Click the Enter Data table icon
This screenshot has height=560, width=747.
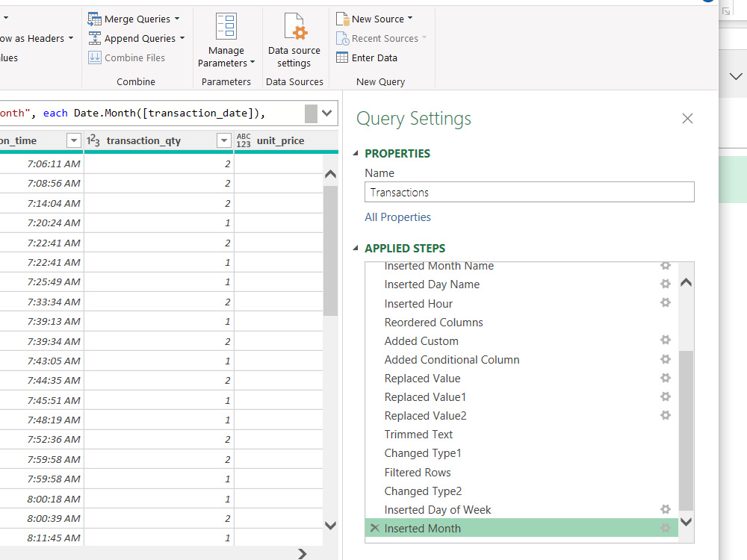[x=342, y=57]
